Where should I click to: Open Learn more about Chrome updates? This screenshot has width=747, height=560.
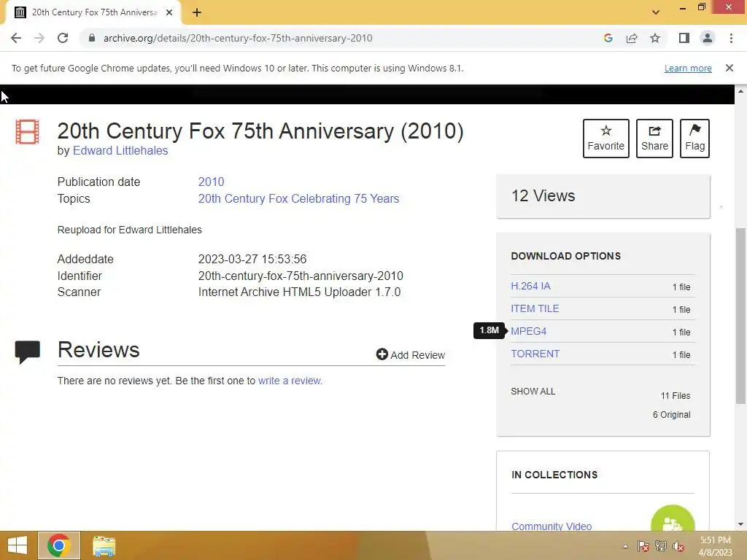(x=688, y=68)
